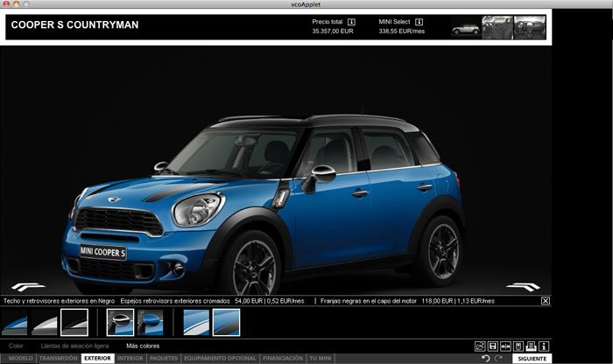Click the compare configurations icon
The width and height of the screenshot is (613, 364).
505,346
